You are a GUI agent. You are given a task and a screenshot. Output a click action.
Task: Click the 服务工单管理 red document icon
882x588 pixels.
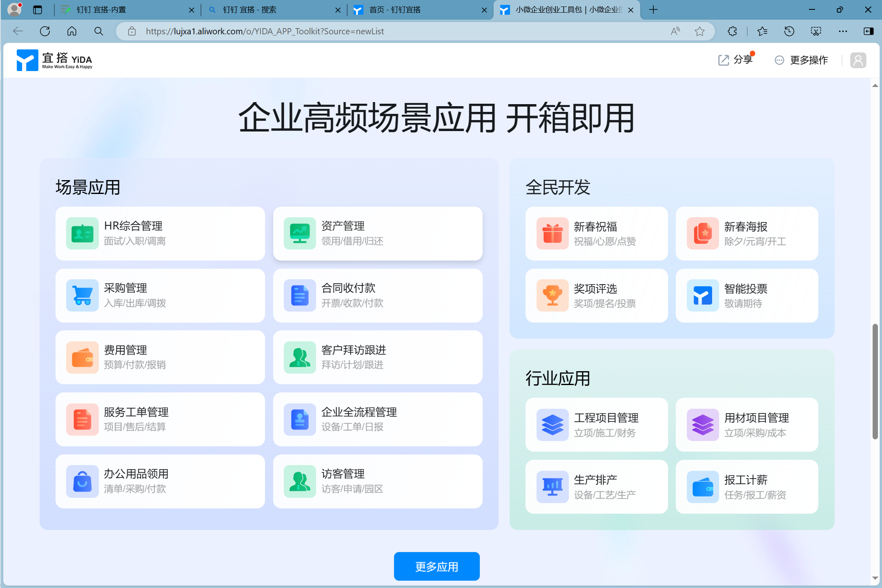pos(82,419)
